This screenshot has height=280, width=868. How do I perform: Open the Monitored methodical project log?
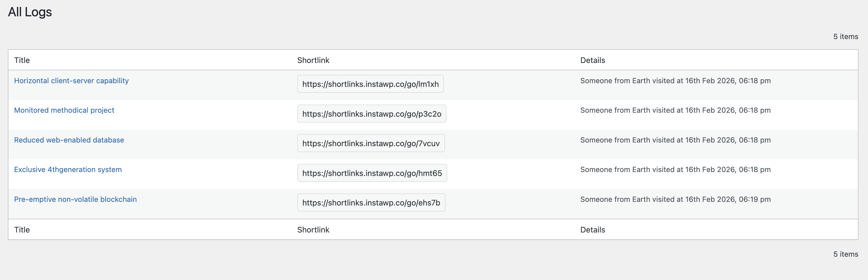click(x=64, y=110)
